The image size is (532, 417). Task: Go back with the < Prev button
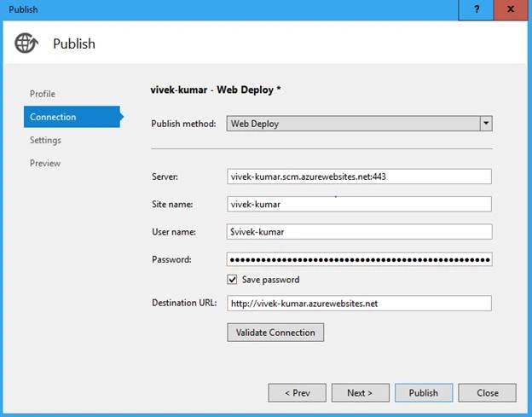coord(298,393)
